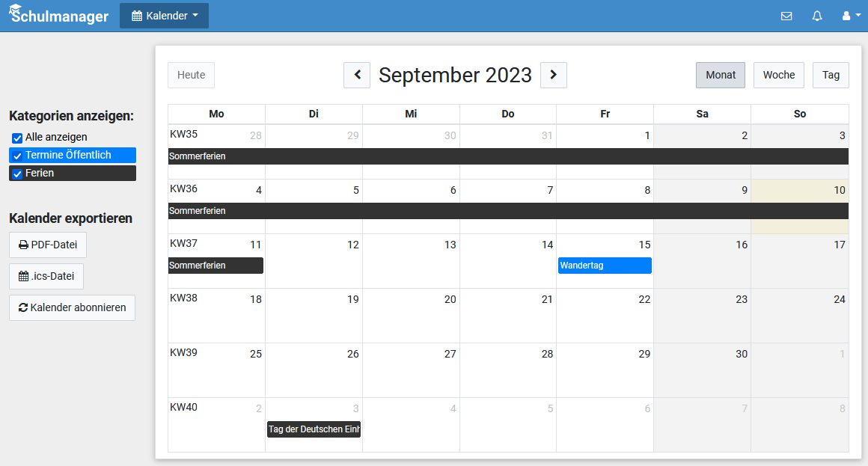868x466 pixels.
Task: Uncheck the Ferien category checkbox
Action: point(17,174)
